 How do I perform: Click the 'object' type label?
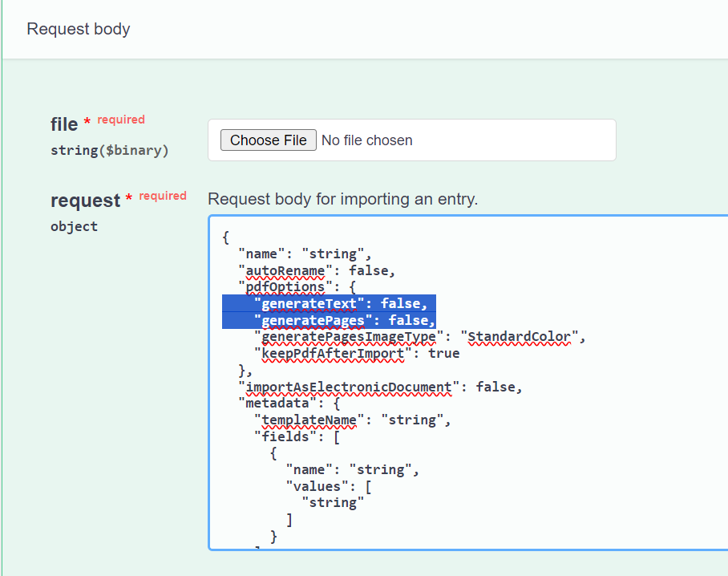coord(75,226)
